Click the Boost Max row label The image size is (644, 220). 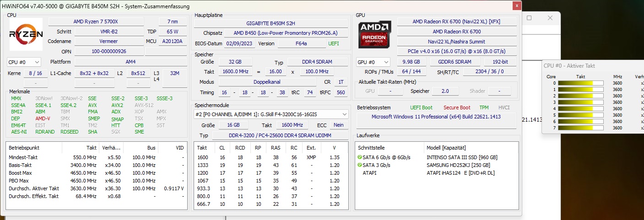pos(21,173)
